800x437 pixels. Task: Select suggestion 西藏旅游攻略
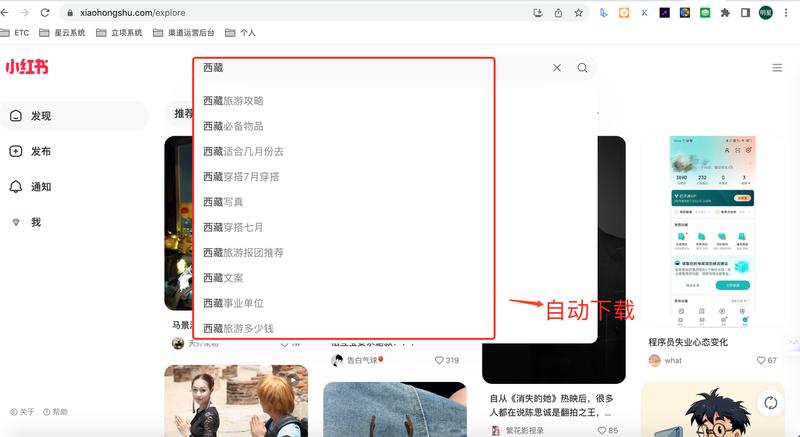point(233,101)
